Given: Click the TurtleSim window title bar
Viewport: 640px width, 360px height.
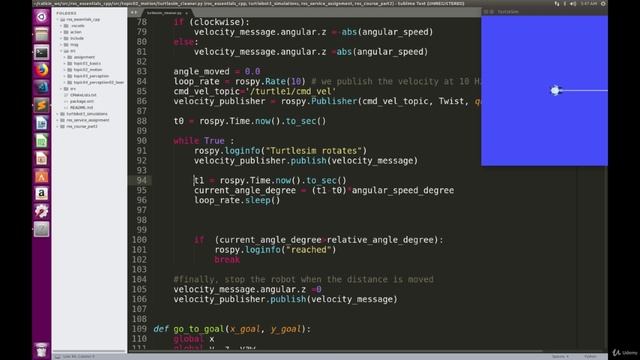Looking at the screenshot, I should 544,11.
